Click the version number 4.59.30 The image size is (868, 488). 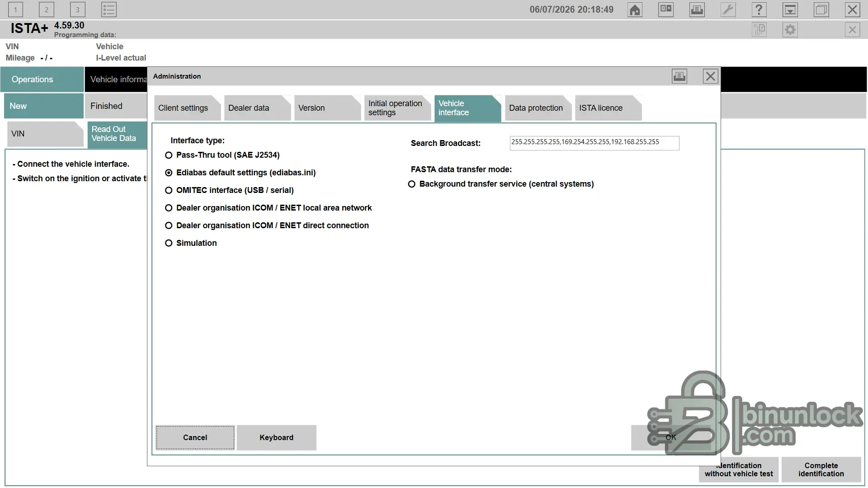[69, 26]
